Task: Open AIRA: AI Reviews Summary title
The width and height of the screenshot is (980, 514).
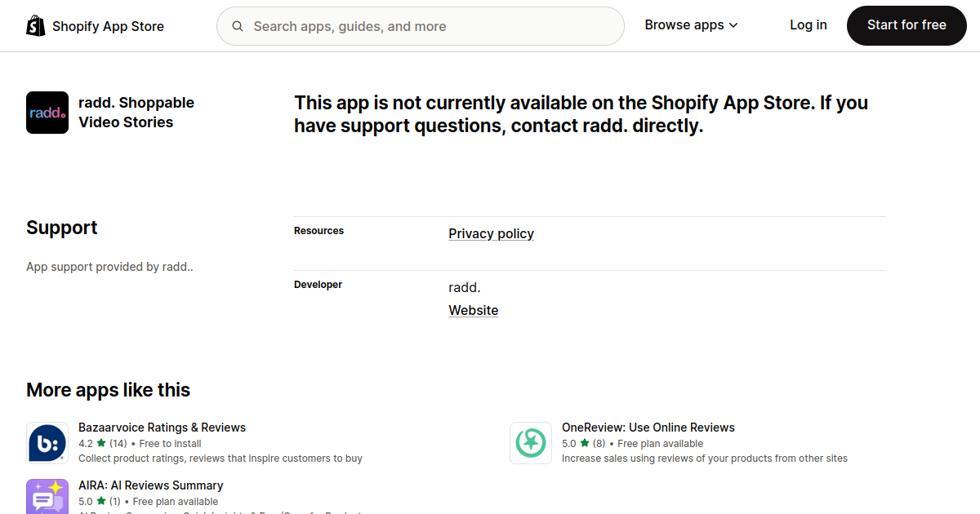Action: pyautogui.click(x=150, y=485)
